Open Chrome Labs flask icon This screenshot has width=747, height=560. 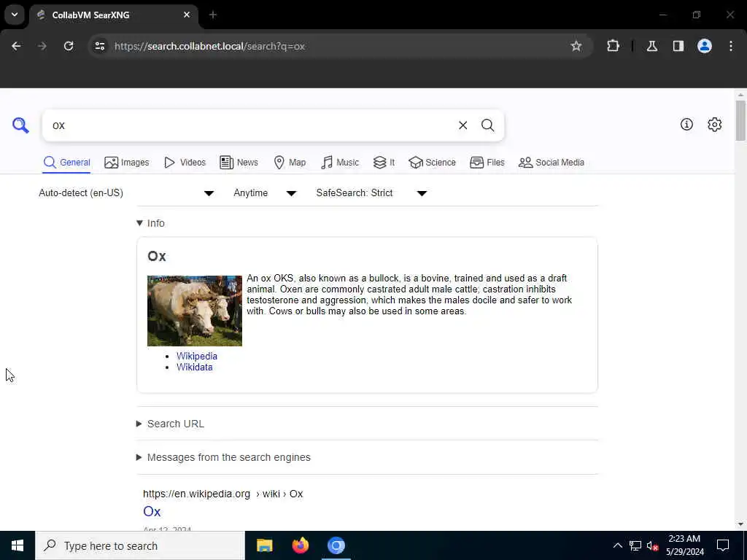click(x=651, y=46)
